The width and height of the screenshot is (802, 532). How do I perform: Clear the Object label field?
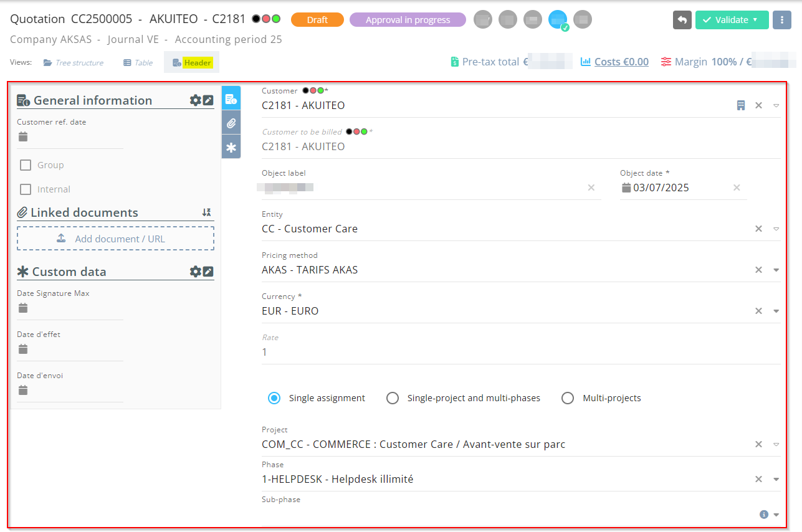pos(591,188)
